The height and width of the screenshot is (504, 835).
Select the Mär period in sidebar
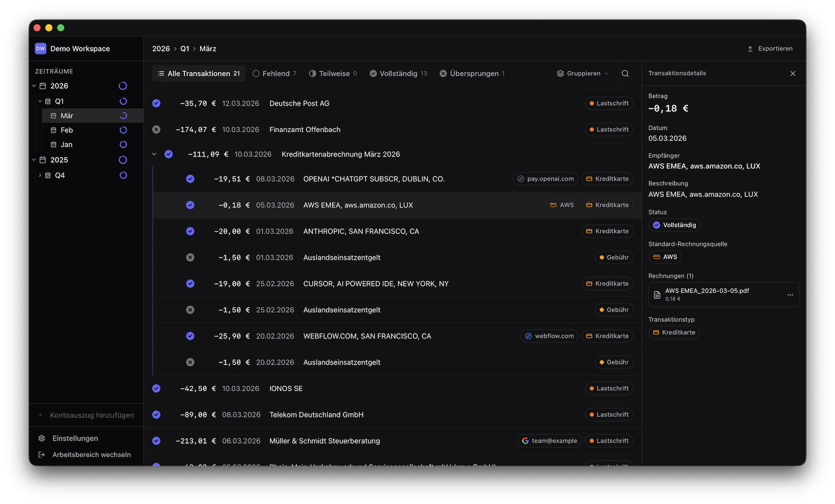(x=92, y=116)
